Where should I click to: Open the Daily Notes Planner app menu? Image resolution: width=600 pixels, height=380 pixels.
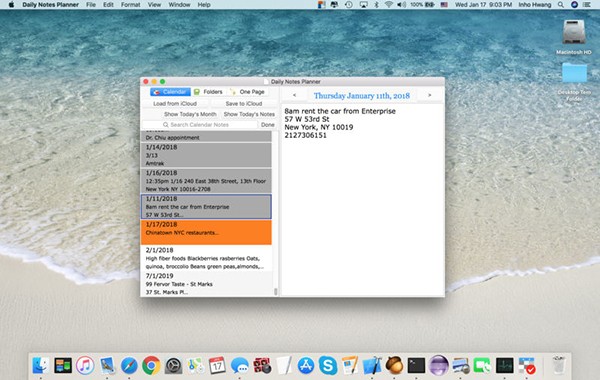coord(51,5)
